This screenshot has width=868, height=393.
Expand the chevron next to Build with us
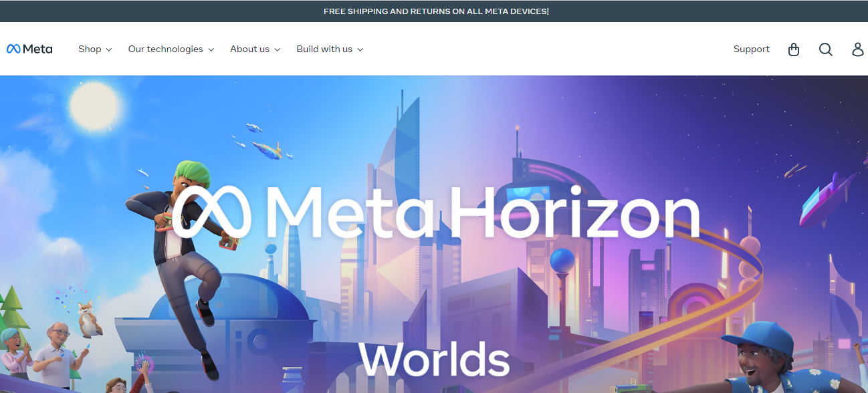click(x=360, y=49)
